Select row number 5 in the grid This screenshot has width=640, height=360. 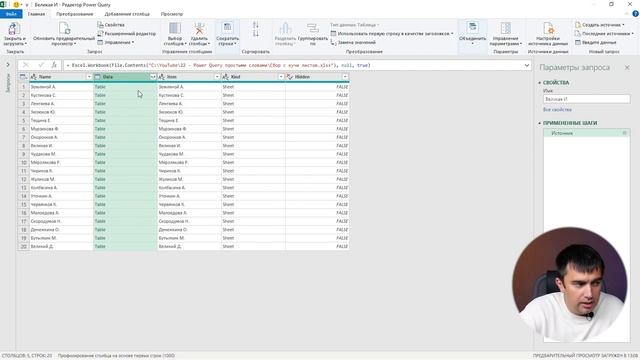[24, 120]
